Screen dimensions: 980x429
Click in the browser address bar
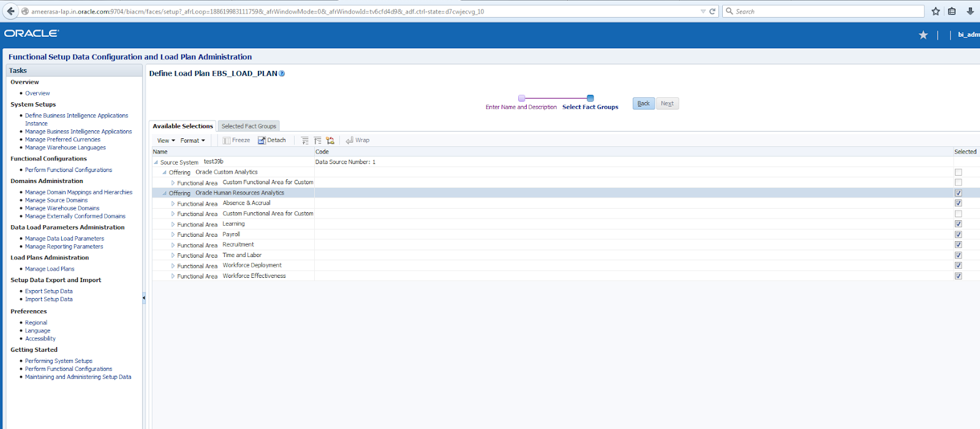[x=361, y=11]
